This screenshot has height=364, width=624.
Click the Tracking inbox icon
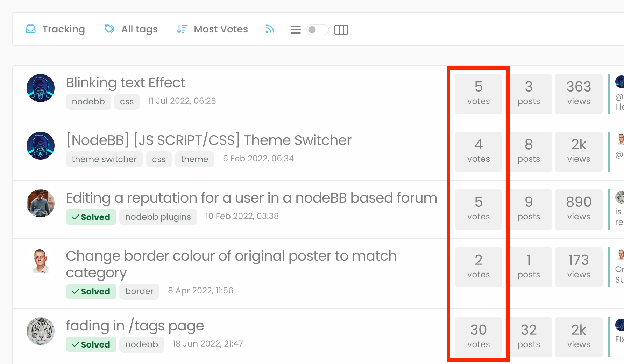31,29
